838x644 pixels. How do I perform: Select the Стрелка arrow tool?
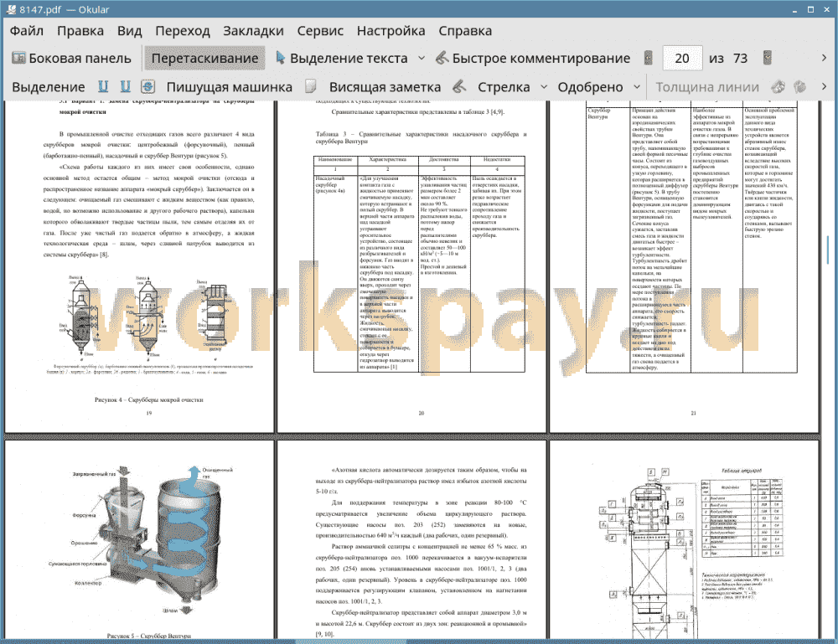[x=504, y=87]
